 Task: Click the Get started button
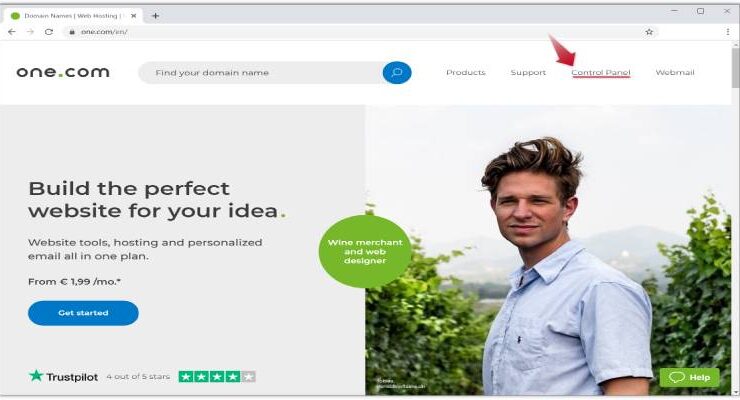click(83, 313)
